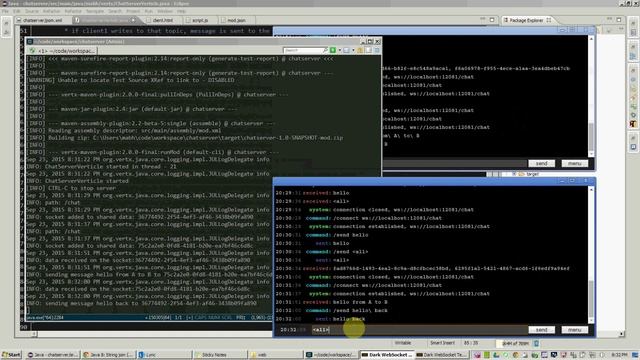Click lock icon in console toolbar
The width and height of the screenshot is (640, 360).
[360, 50]
